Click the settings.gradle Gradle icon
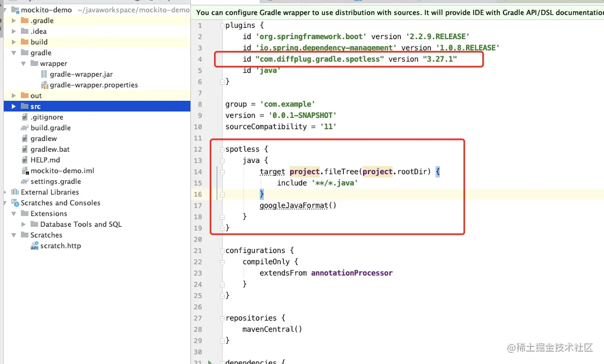 click(25, 182)
